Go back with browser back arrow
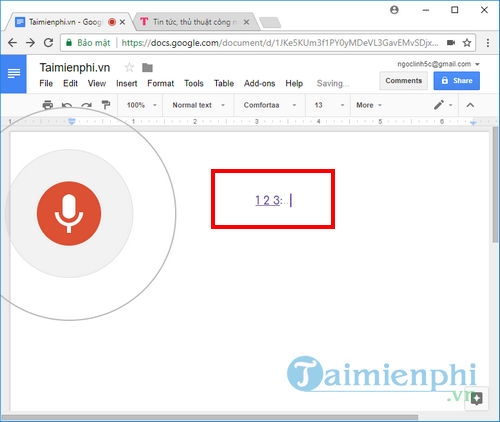This screenshot has width=500, height=422. (13, 43)
